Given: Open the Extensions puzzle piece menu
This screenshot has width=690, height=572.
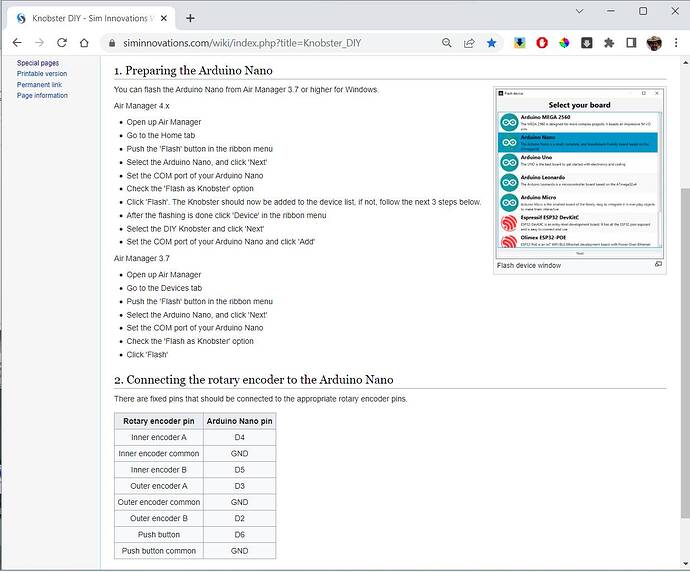Looking at the screenshot, I should pos(609,43).
